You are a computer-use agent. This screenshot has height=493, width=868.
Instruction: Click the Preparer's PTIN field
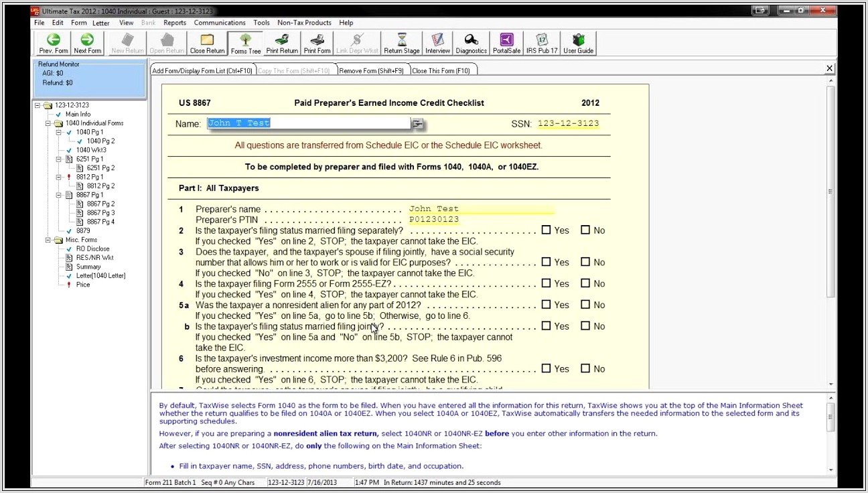pos(434,220)
